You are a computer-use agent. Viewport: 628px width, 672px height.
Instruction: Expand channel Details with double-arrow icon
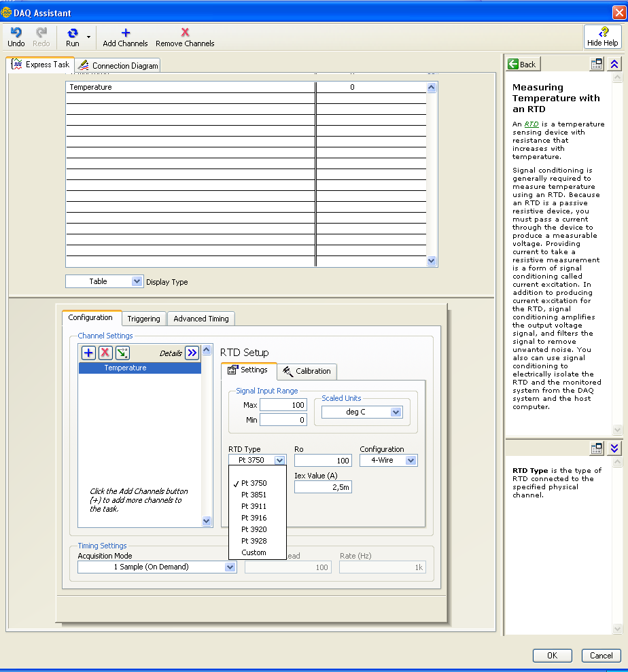(x=192, y=353)
